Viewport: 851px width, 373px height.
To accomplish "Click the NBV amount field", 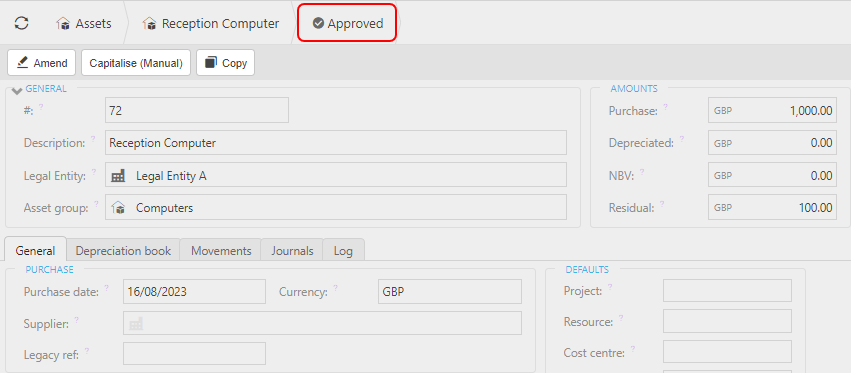I will [772, 175].
